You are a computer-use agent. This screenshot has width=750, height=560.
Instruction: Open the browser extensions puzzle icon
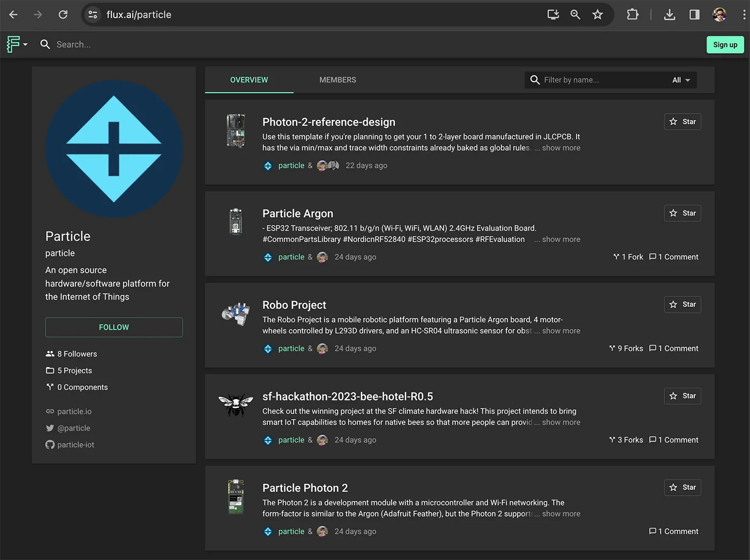pyautogui.click(x=633, y=14)
